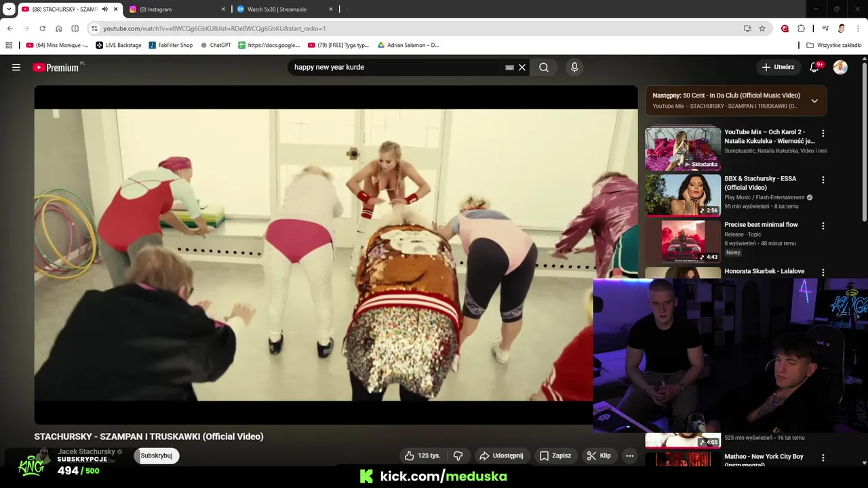Open options for Honorata Skarbek Lalalove
868x488 pixels.
(x=823, y=272)
